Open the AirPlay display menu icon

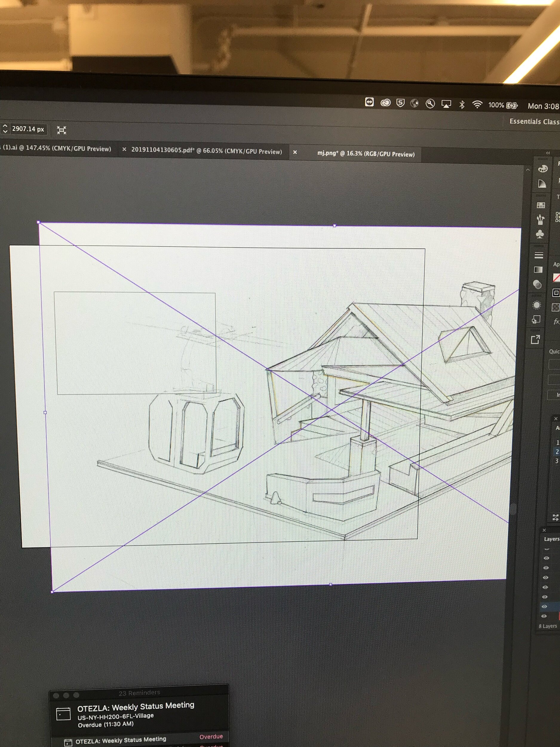[x=446, y=104]
